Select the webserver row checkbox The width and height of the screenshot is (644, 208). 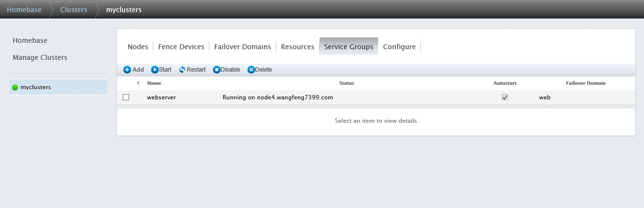coord(126,97)
